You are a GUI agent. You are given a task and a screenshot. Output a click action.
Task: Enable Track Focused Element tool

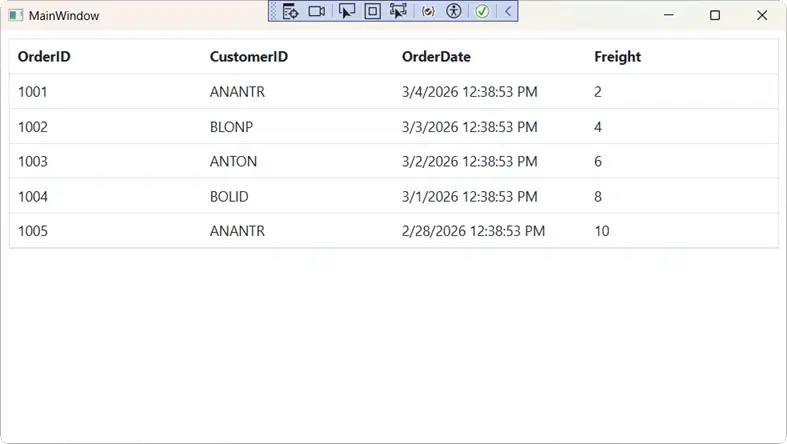tap(399, 11)
